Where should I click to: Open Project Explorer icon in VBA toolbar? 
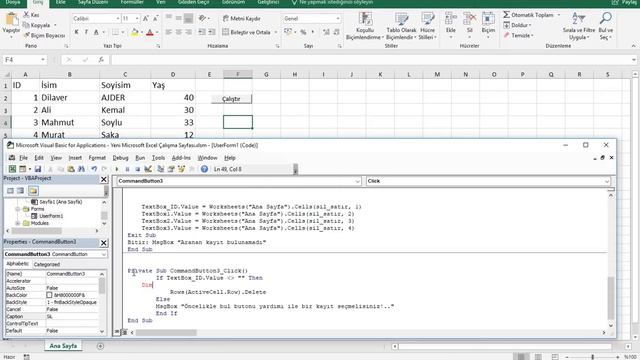pos(160,169)
